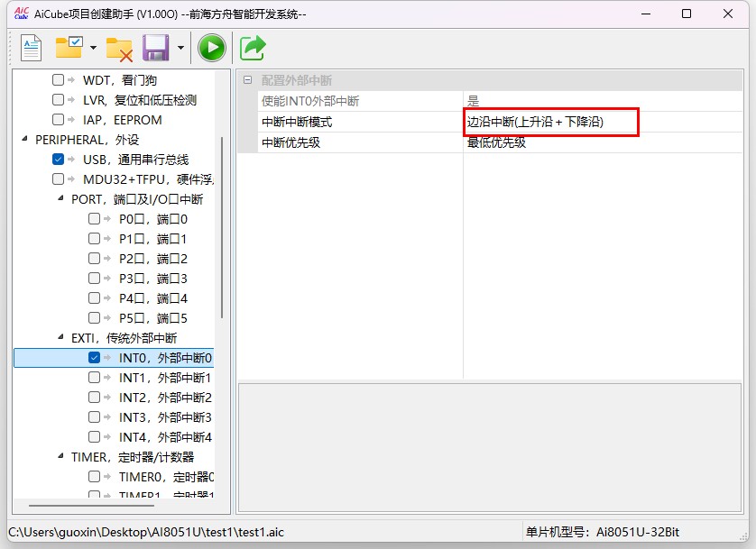Viewport: 756px width, 549px height.
Task: Collapse the PORT tree node
Action: [60, 198]
